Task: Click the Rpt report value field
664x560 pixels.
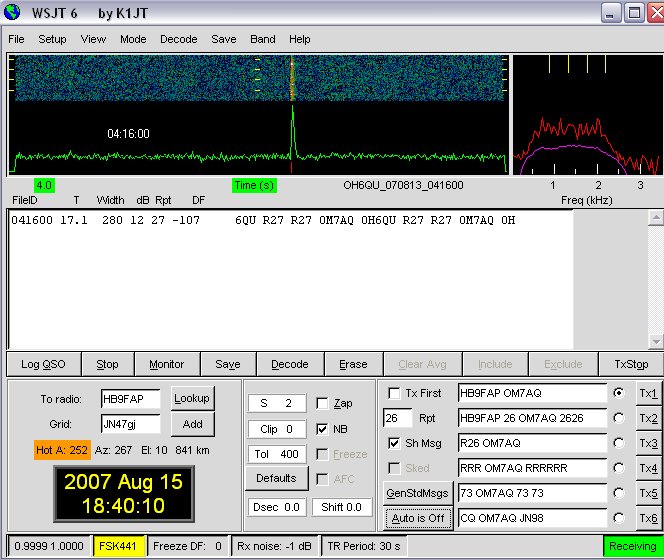Action: point(397,418)
